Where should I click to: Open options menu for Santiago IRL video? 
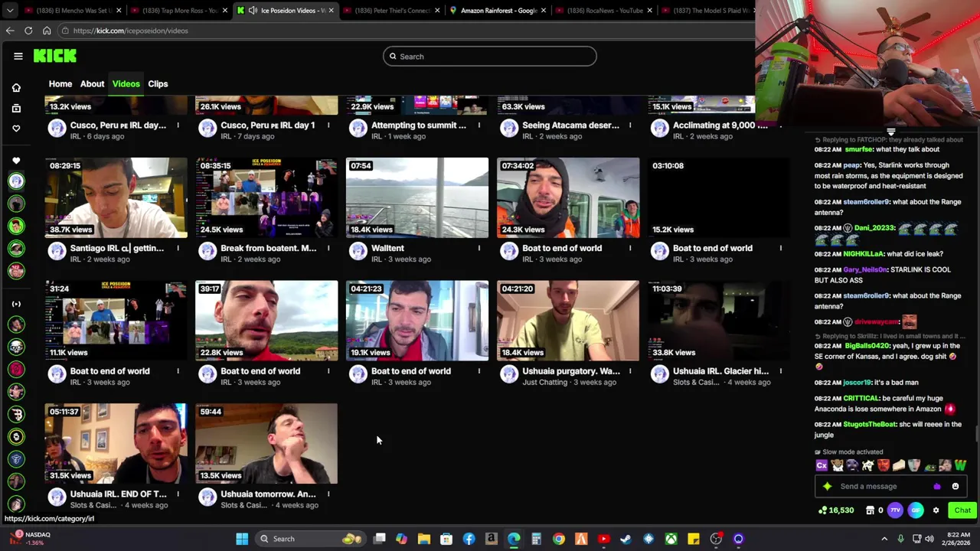point(178,248)
